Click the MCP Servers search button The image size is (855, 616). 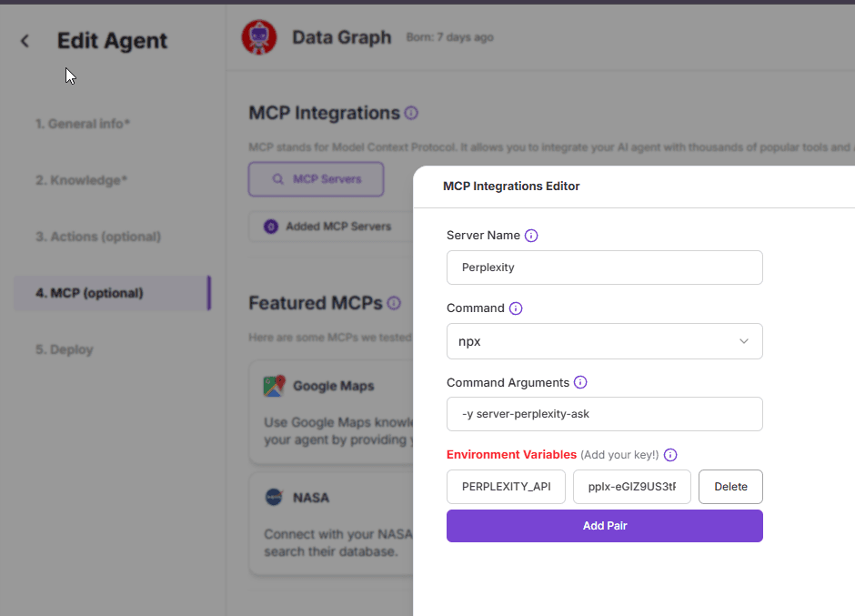click(x=316, y=179)
